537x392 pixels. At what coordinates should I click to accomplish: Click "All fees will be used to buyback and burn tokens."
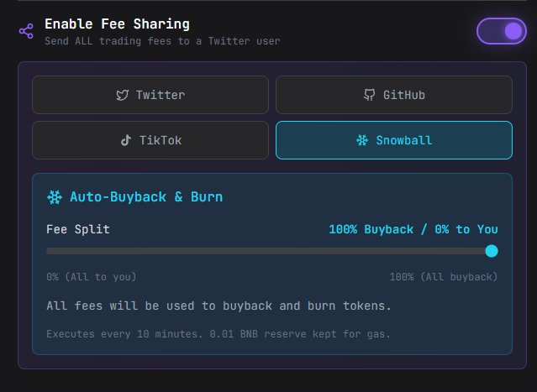(x=218, y=306)
